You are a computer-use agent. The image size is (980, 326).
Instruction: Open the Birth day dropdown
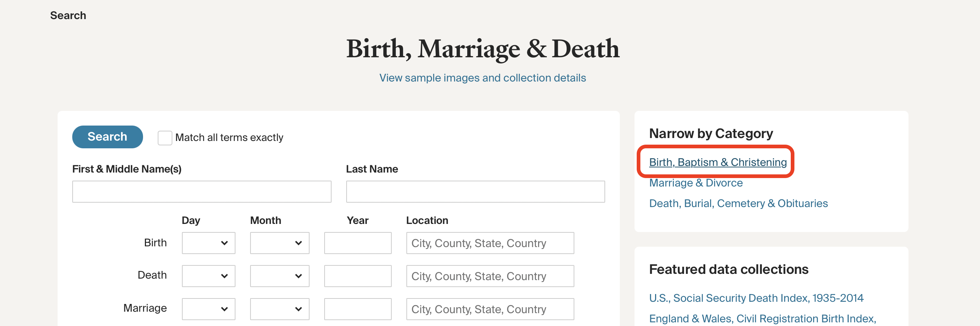pyautogui.click(x=208, y=243)
